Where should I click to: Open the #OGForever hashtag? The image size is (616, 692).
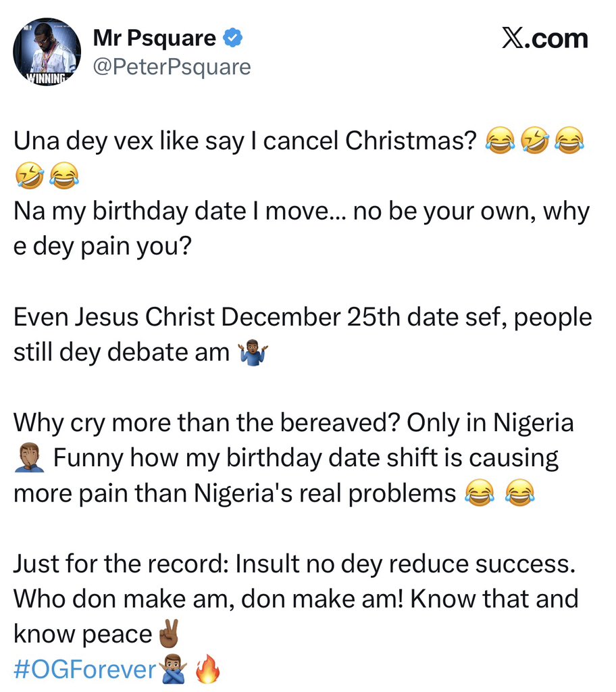pos(84,670)
